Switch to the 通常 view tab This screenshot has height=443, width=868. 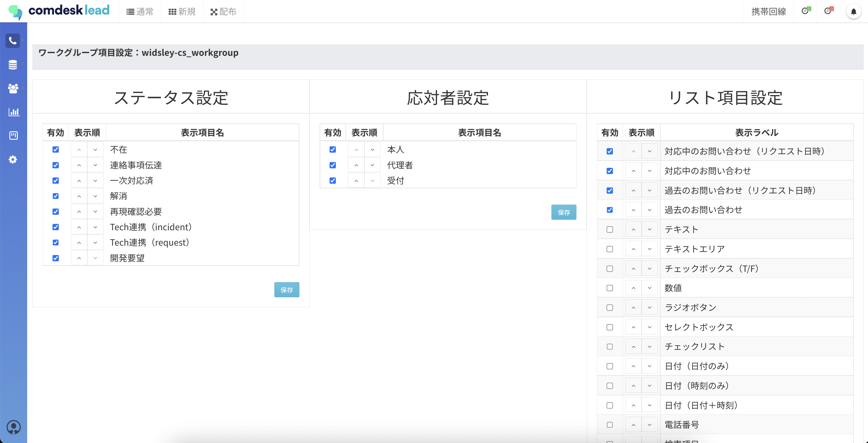tap(140, 12)
